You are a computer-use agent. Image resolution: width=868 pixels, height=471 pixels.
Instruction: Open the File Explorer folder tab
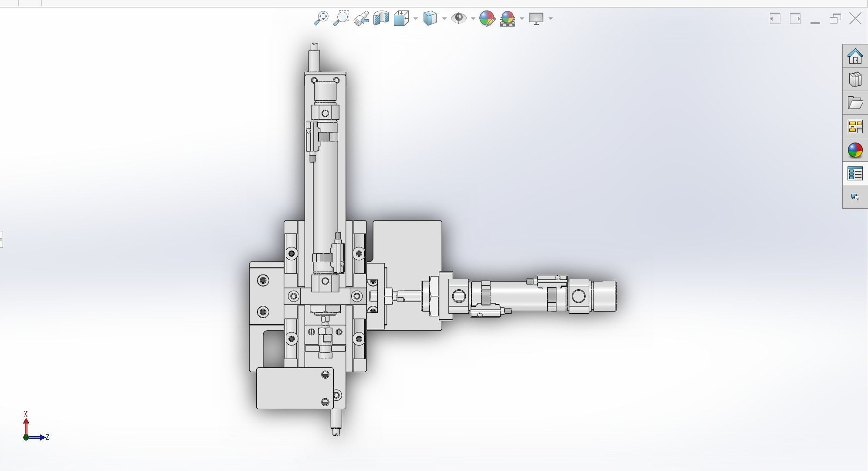pyautogui.click(x=855, y=103)
